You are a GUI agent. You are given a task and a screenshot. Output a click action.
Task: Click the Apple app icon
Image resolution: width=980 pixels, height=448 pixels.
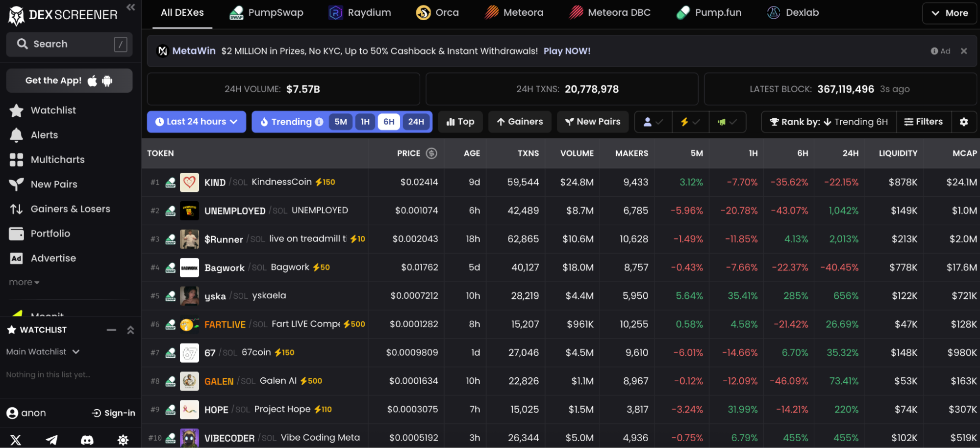tap(92, 81)
